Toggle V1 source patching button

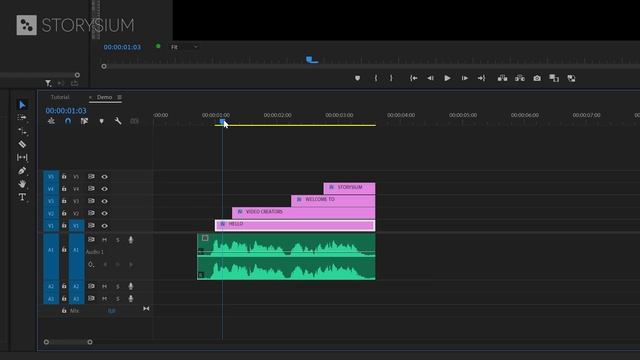coord(51,226)
